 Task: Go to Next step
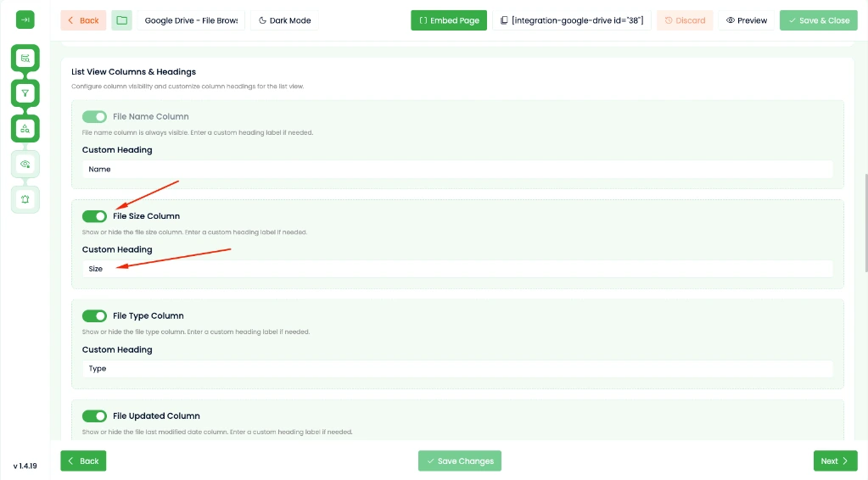(836, 460)
